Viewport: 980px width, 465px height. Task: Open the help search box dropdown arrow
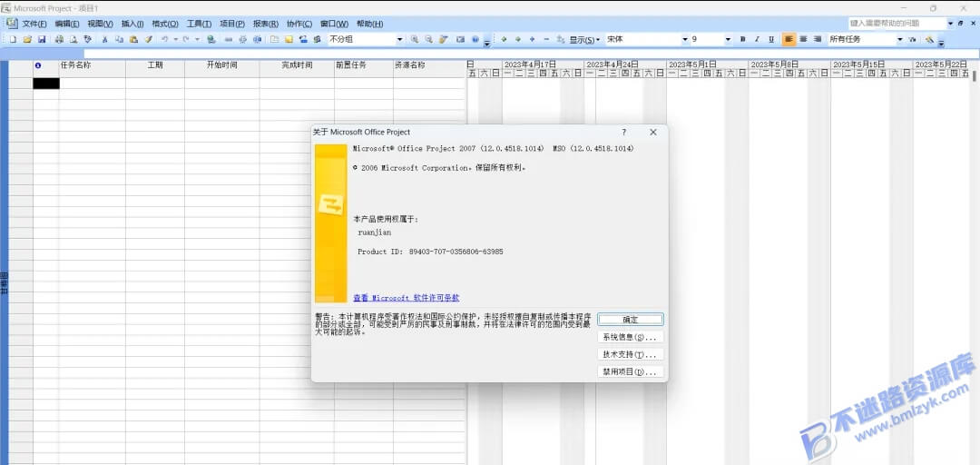click(x=951, y=23)
